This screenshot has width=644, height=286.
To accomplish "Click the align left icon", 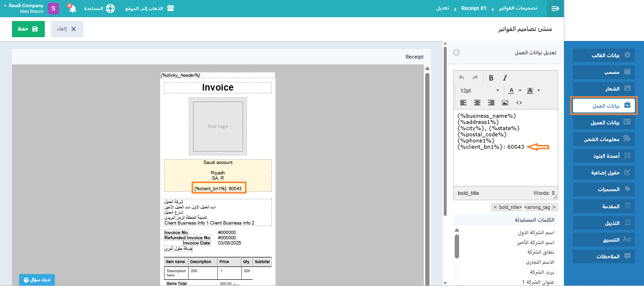I will (463, 102).
